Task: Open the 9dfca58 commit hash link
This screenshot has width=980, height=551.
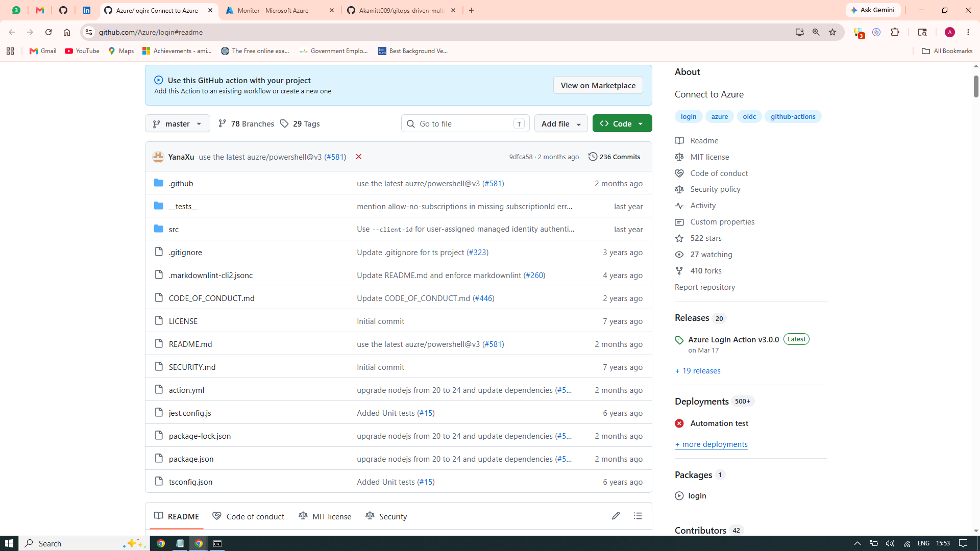Action: [521, 157]
